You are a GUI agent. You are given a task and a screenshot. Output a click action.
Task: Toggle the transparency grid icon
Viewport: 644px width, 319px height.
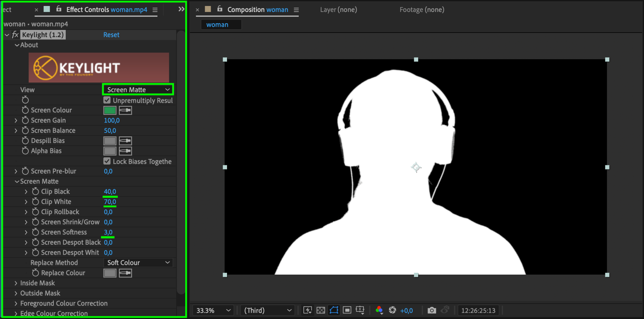(x=321, y=310)
